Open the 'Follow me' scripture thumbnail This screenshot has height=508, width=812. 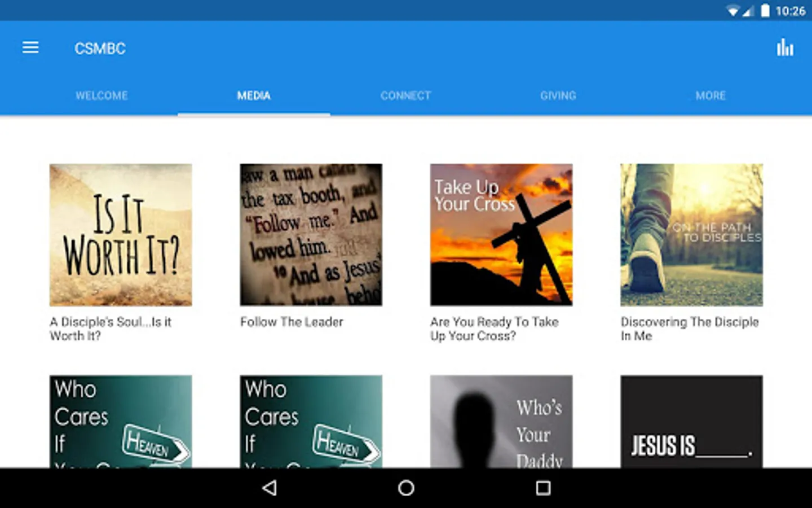311,235
